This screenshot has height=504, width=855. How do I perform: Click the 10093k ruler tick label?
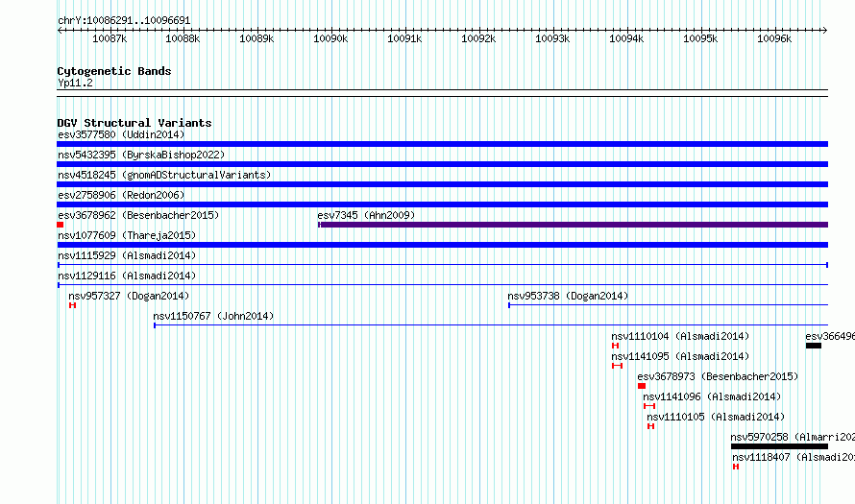[552, 38]
